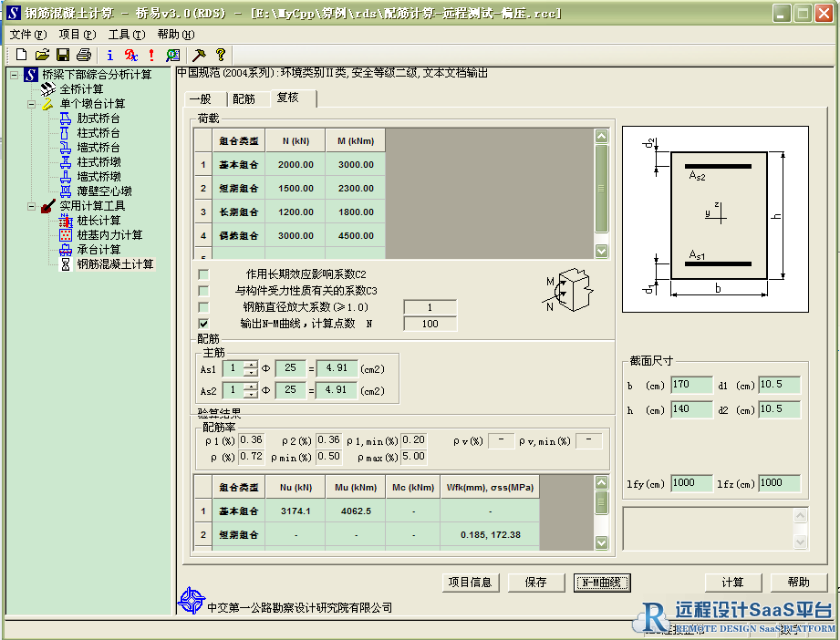Click the red exclamation mark toolbar icon
The height and width of the screenshot is (640, 840).
click(151, 55)
